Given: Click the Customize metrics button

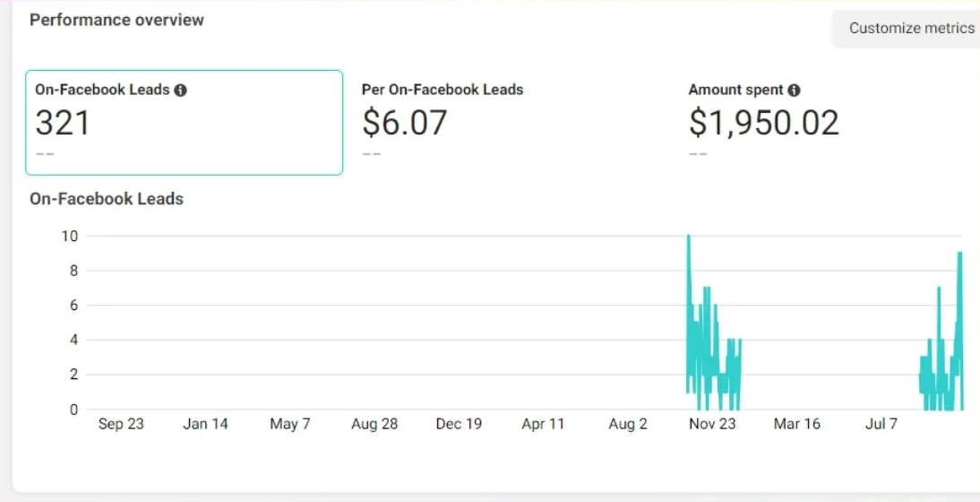Looking at the screenshot, I should tap(910, 28).
